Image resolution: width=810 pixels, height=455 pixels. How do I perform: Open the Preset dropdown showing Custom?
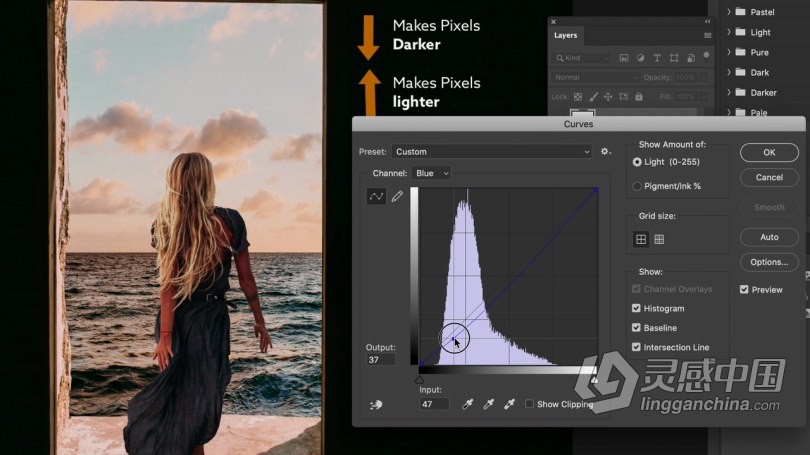(492, 152)
